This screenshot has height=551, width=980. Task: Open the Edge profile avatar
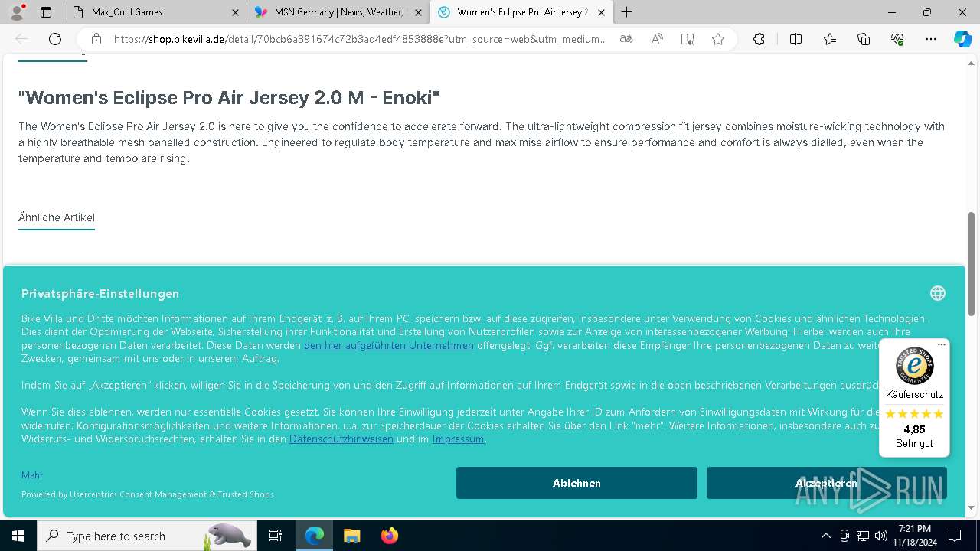click(x=18, y=12)
